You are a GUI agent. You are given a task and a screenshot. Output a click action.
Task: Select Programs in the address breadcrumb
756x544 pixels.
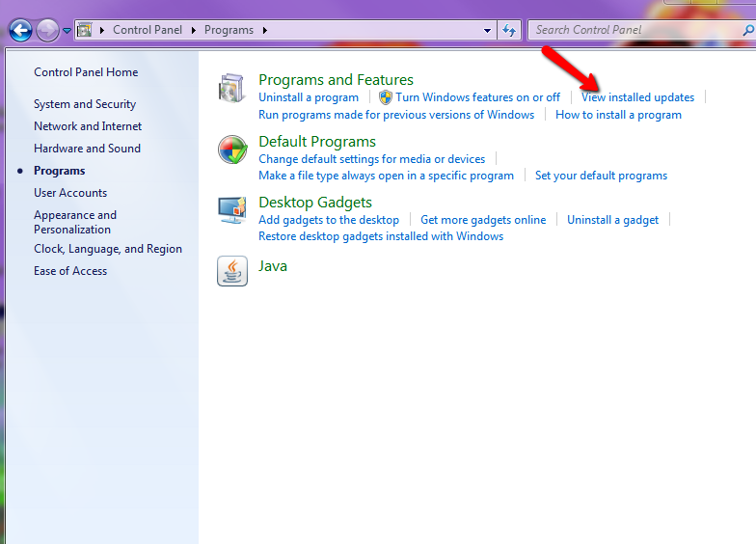[x=229, y=30]
